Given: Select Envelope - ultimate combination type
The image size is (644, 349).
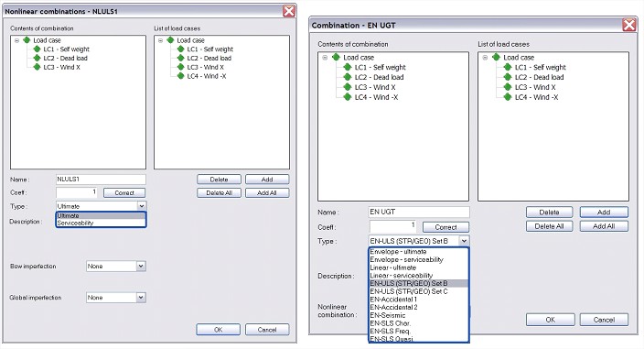Looking at the screenshot, I should pyautogui.click(x=419, y=252).
